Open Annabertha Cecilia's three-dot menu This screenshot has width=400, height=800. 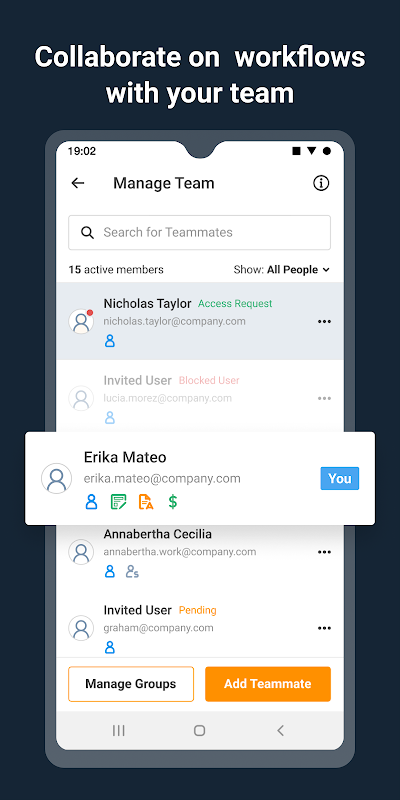tap(324, 552)
